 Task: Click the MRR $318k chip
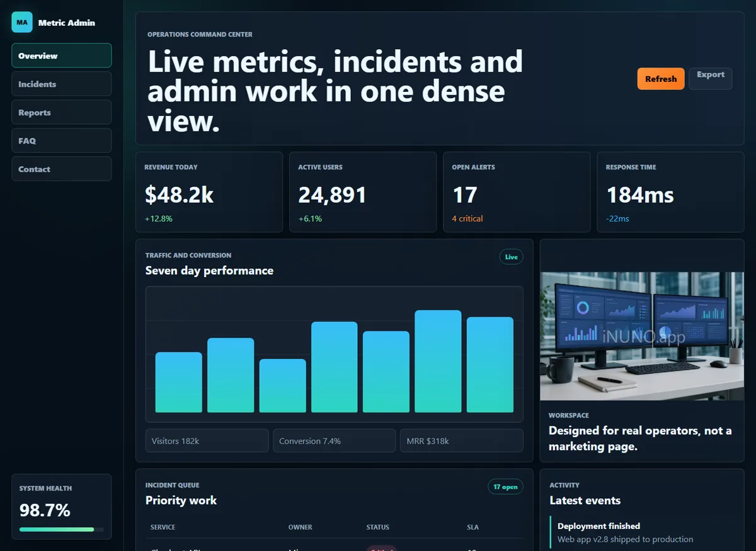click(461, 441)
